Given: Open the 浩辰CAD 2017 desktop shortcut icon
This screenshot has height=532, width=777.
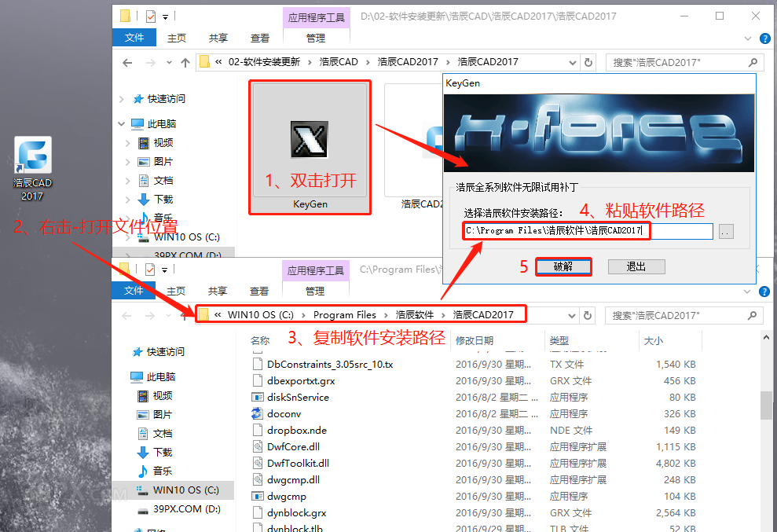Looking at the screenshot, I should pos(32,169).
